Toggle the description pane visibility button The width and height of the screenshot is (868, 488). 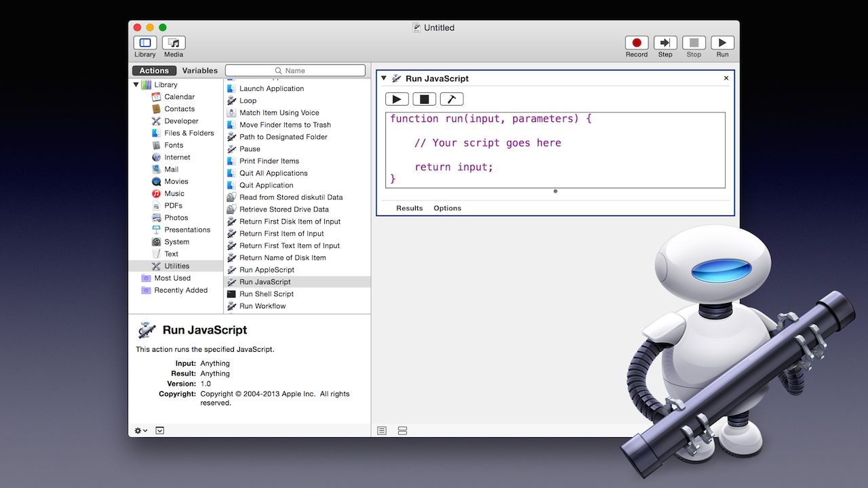159,430
